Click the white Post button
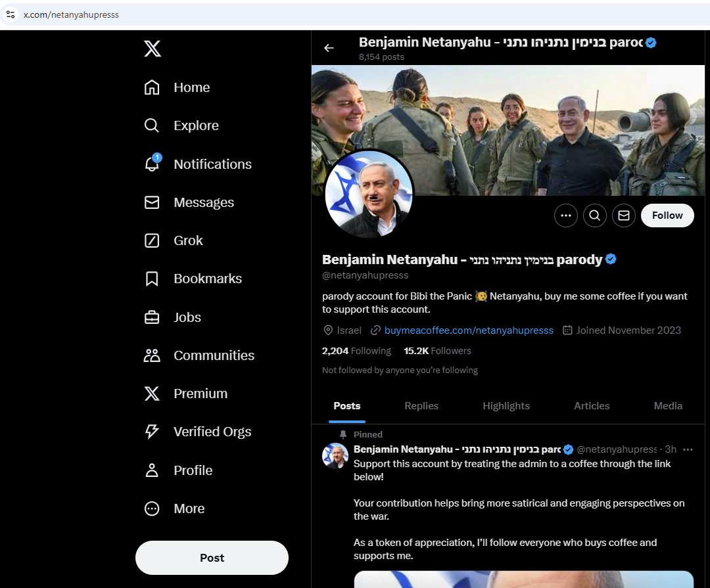The image size is (710, 588). (212, 558)
